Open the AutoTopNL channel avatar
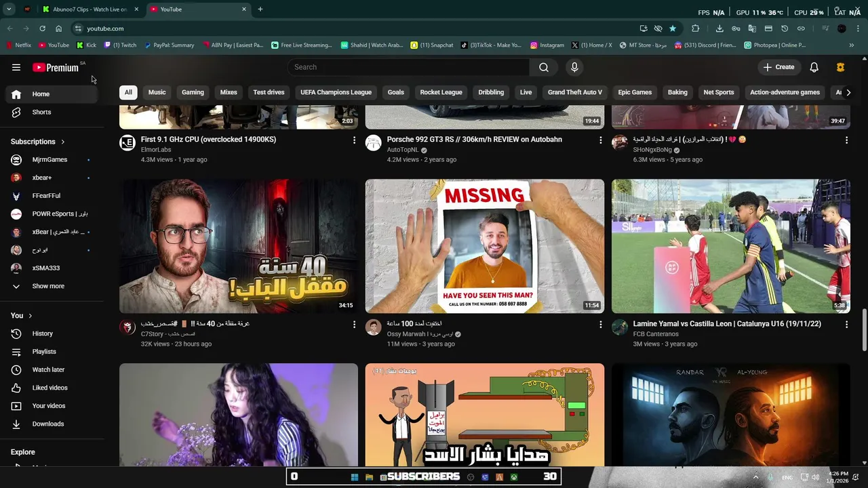The width and height of the screenshot is (868, 488). pos(374,142)
